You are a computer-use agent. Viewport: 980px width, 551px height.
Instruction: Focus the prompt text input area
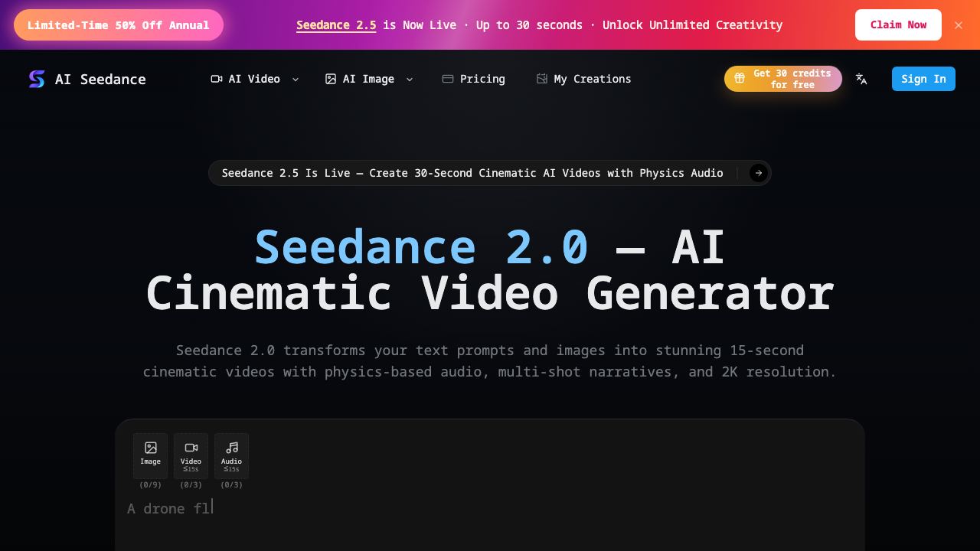(x=490, y=520)
